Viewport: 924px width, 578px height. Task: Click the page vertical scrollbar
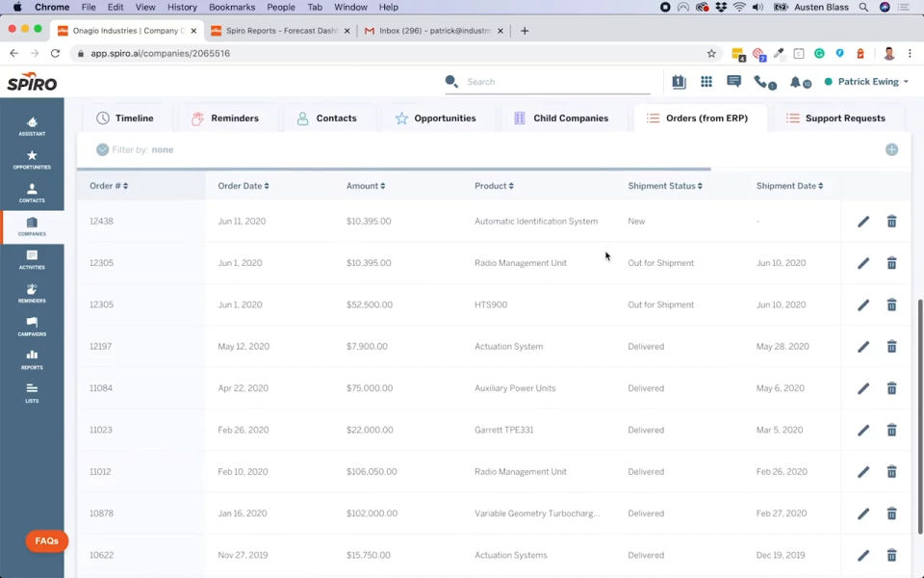[x=920, y=417]
